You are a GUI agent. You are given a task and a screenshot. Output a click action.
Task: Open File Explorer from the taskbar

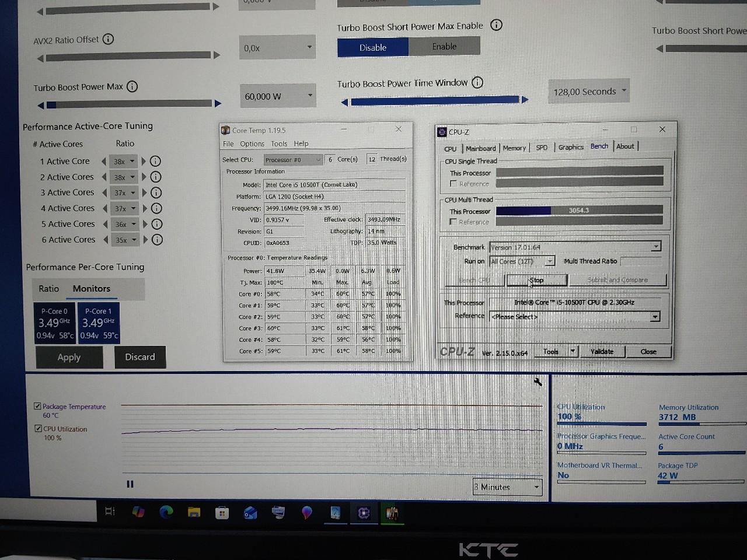tap(194, 512)
